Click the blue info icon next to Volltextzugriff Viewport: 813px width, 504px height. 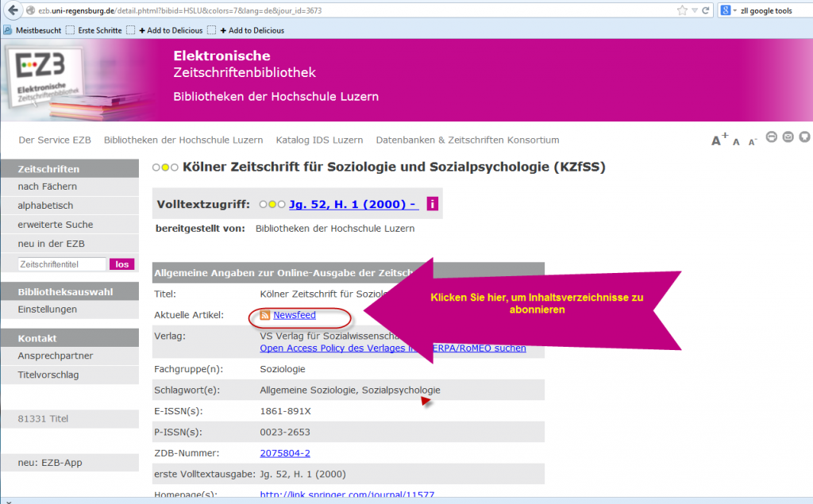coord(432,203)
